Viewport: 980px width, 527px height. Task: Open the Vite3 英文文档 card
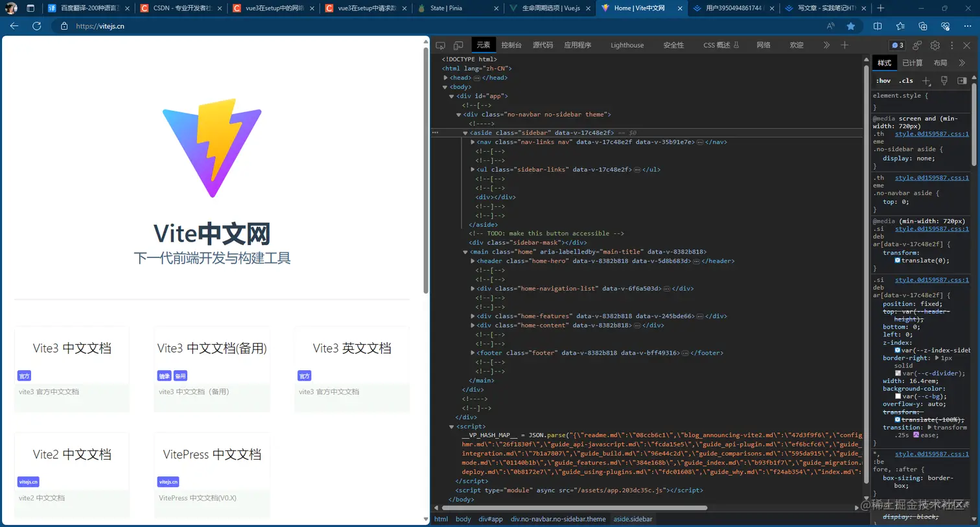click(x=351, y=369)
